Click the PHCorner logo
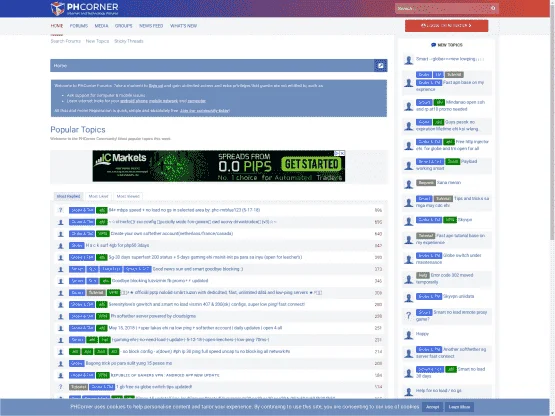555x416 pixels. tap(85, 8)
